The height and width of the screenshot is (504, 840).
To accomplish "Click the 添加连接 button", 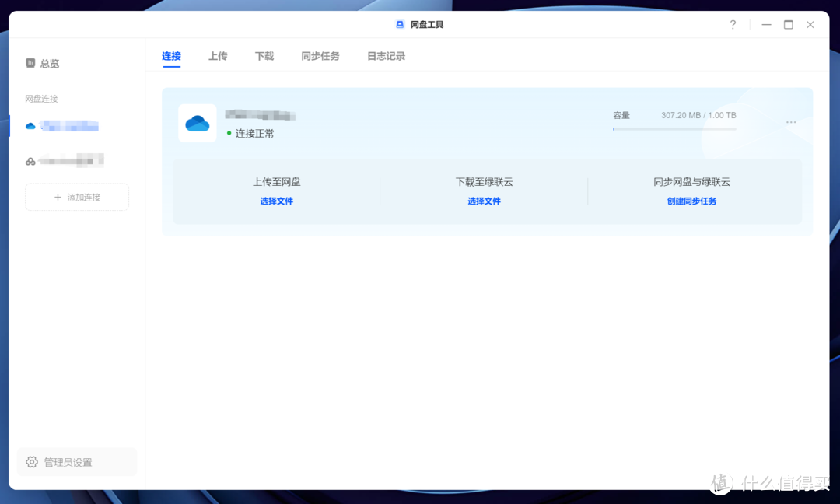I will coord(76,197).
